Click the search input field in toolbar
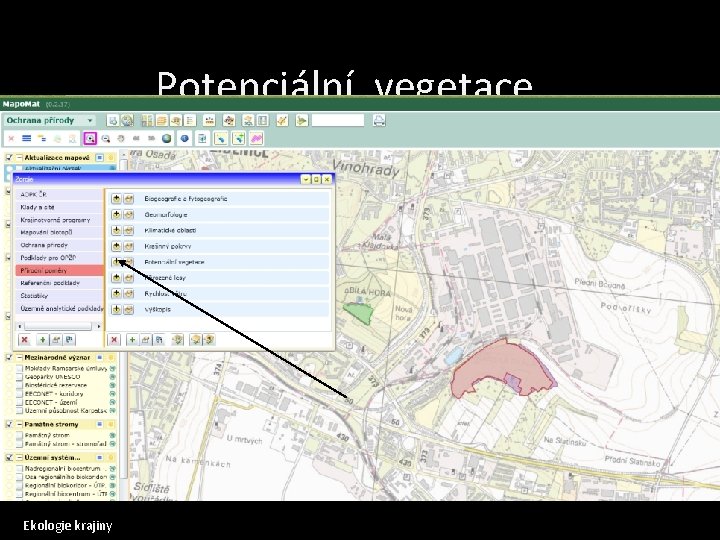Image resolution: width=720 pixels, height=540 pixels. click(x=338, y=120)
